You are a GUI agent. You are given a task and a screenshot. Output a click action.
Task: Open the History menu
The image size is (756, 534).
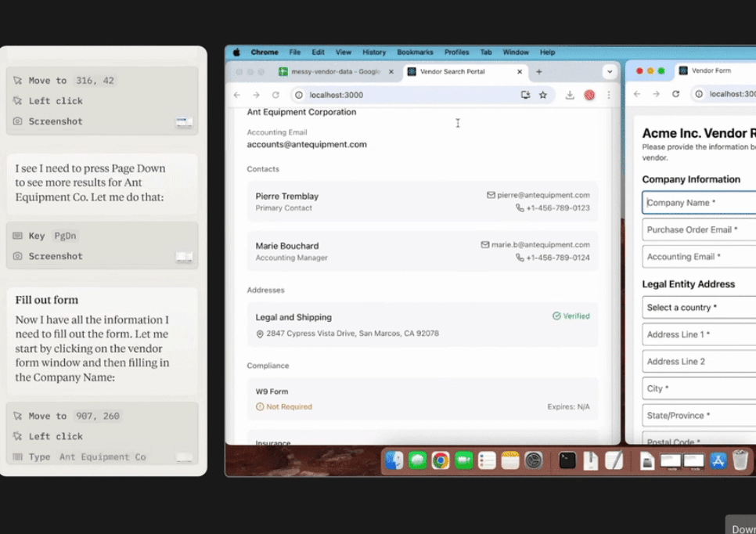374,52
